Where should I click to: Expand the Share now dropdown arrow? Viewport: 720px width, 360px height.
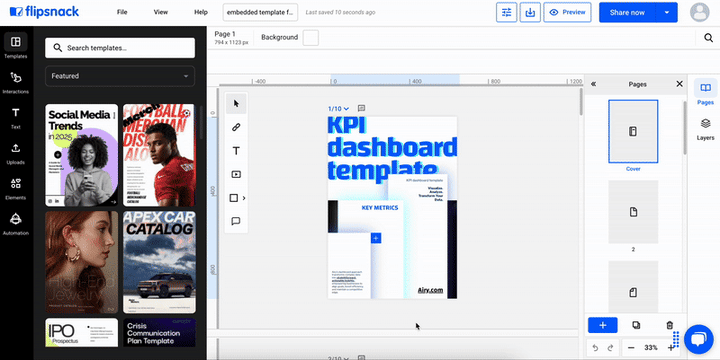point(667,12)
